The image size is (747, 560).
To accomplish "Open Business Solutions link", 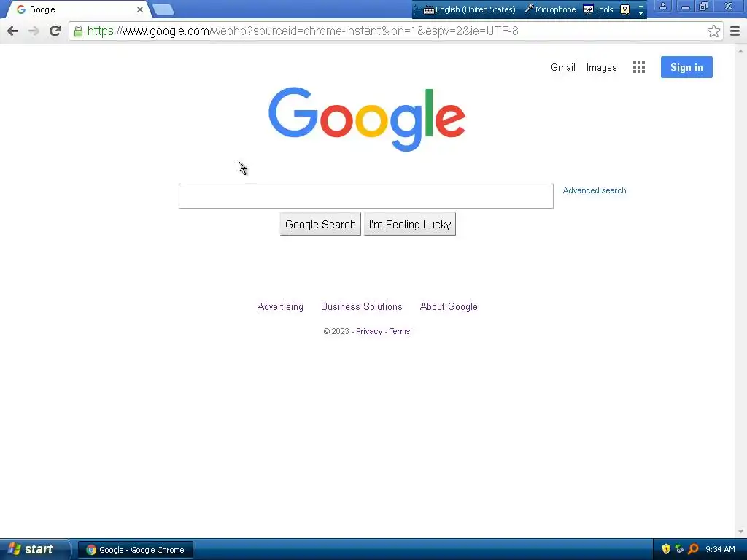I will tap(362, 307).
